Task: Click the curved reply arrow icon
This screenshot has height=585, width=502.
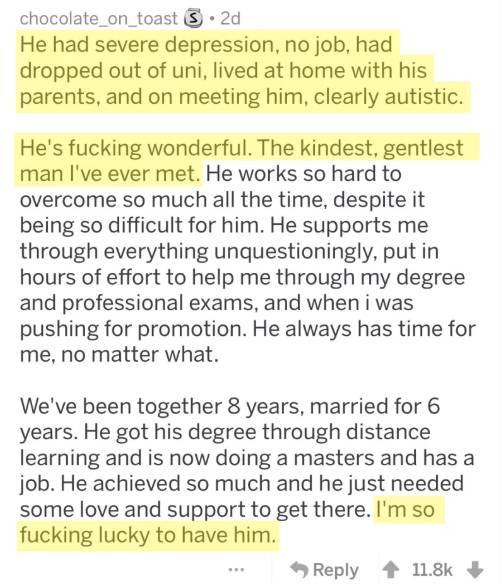Action: [x=299, y=570]
